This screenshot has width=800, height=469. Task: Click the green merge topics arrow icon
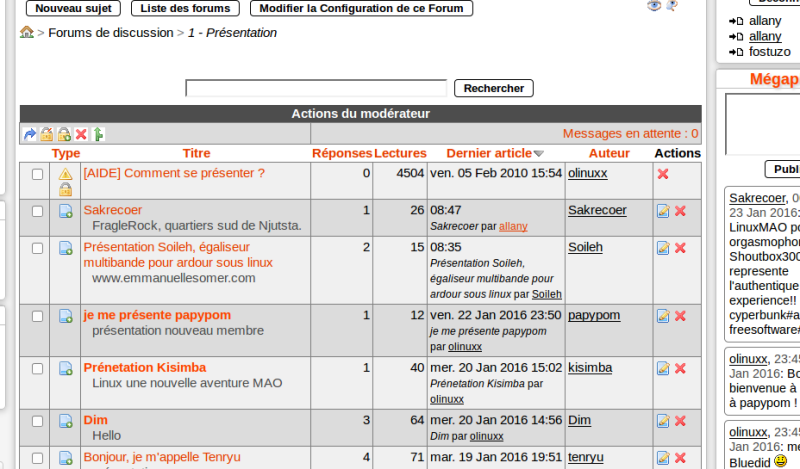pos(98,134)
